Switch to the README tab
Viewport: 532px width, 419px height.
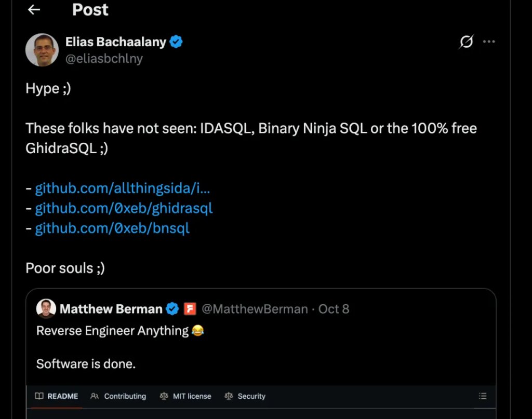point(57,396)
